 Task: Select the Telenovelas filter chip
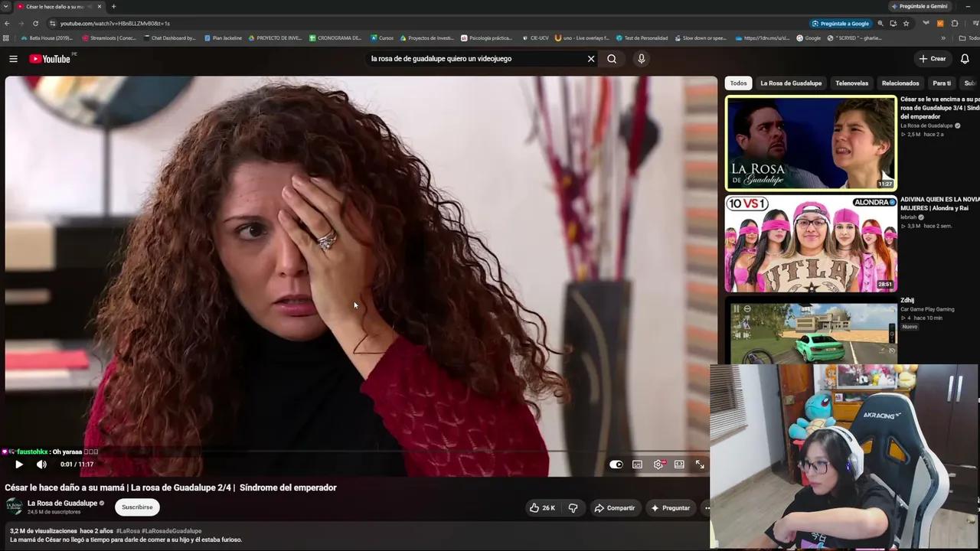[851, 83]
